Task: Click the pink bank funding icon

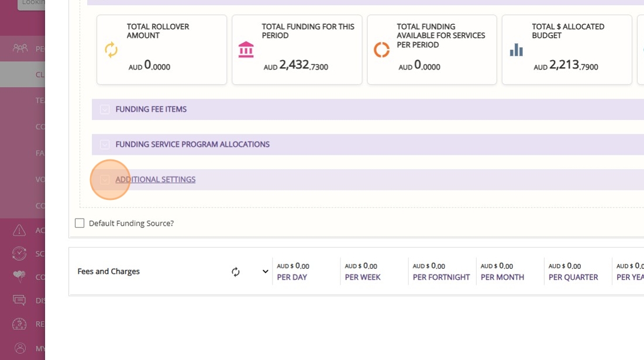Action: tap(246, 50)
